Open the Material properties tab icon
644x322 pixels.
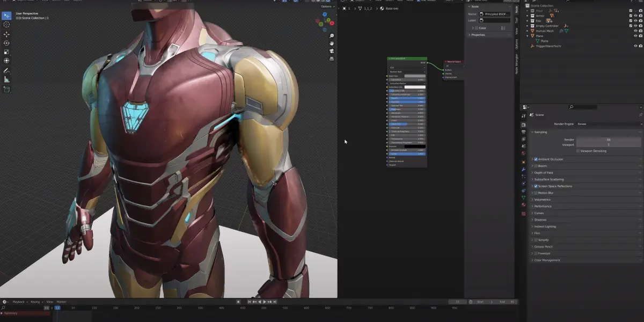coord(523,204)
